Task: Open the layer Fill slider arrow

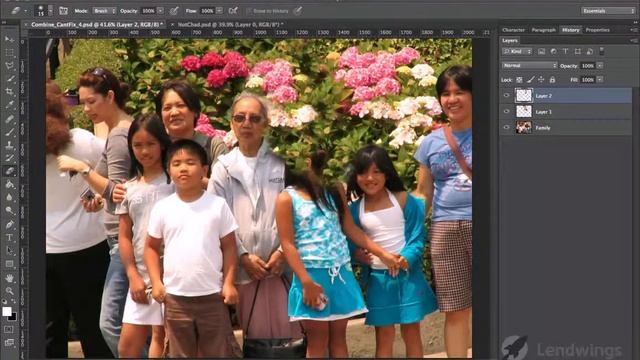Action: tap(600, 80)
